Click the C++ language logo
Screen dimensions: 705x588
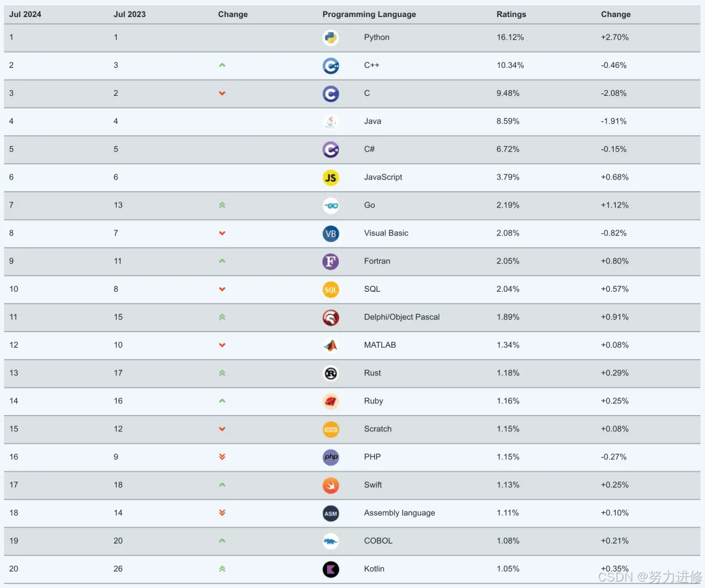point(330,66)
